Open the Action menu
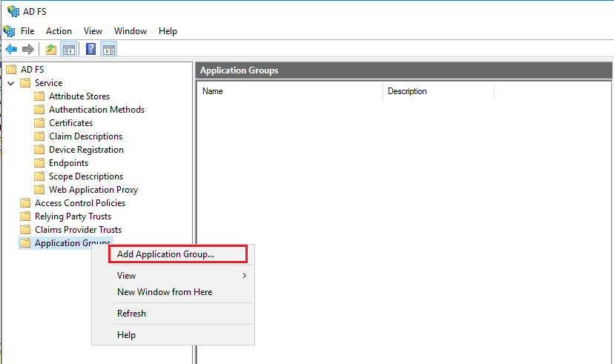614x364 pixels. [59, 31]
